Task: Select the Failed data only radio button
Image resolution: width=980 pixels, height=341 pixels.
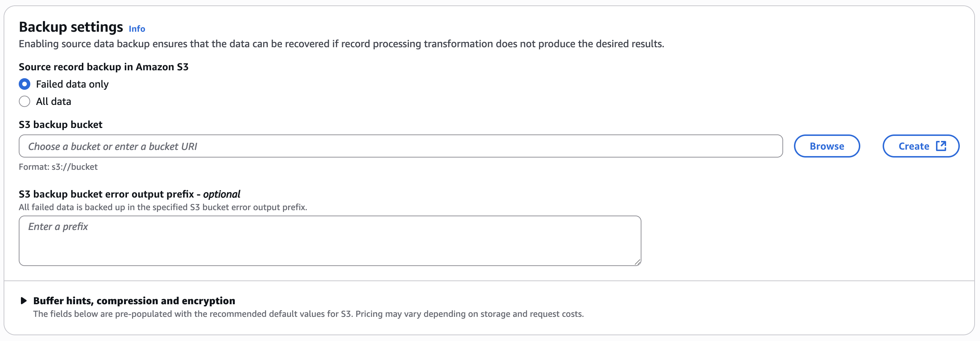Action: tap(25, 84)
